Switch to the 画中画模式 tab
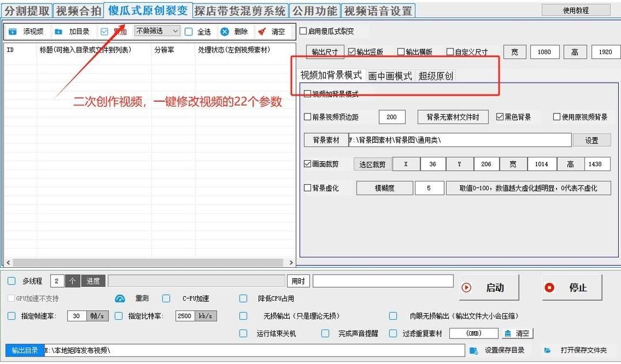 coord(390,76)
